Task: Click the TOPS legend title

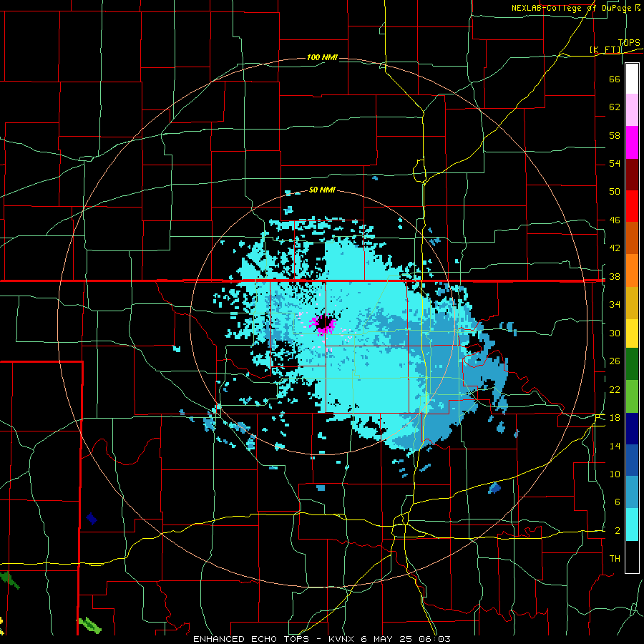Action: (x=629, y=43)
